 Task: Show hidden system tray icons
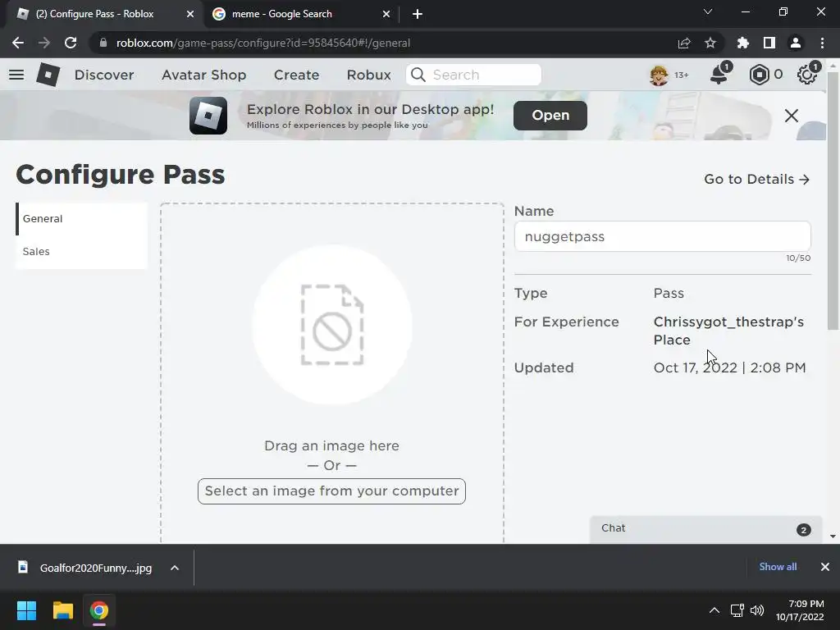(x=714, y=610)
